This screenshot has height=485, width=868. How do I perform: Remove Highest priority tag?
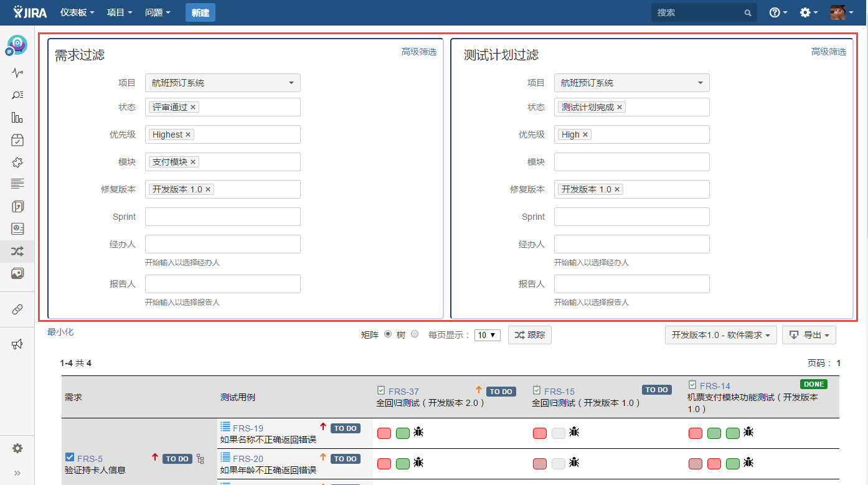pos(188,134)
